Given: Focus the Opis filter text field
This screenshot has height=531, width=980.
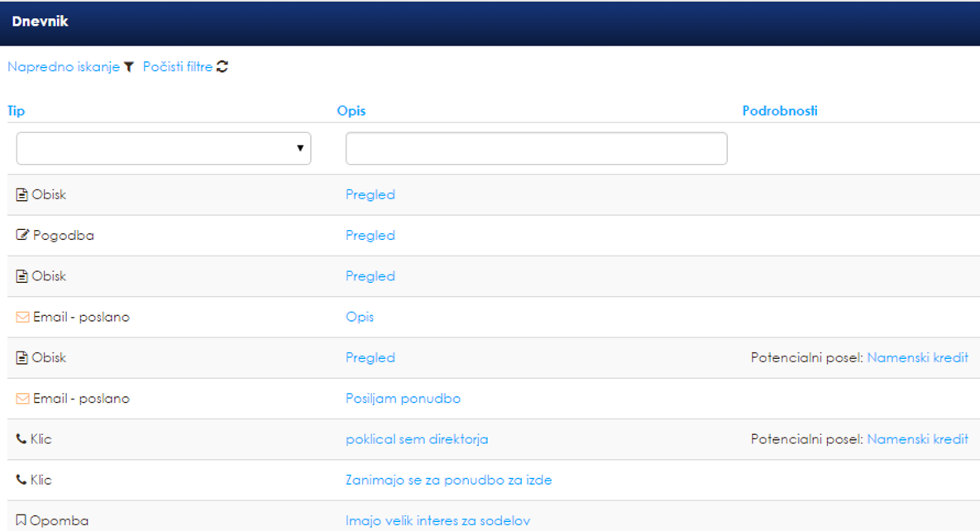Looking at the screenshot, I should (x=536, y=149).
